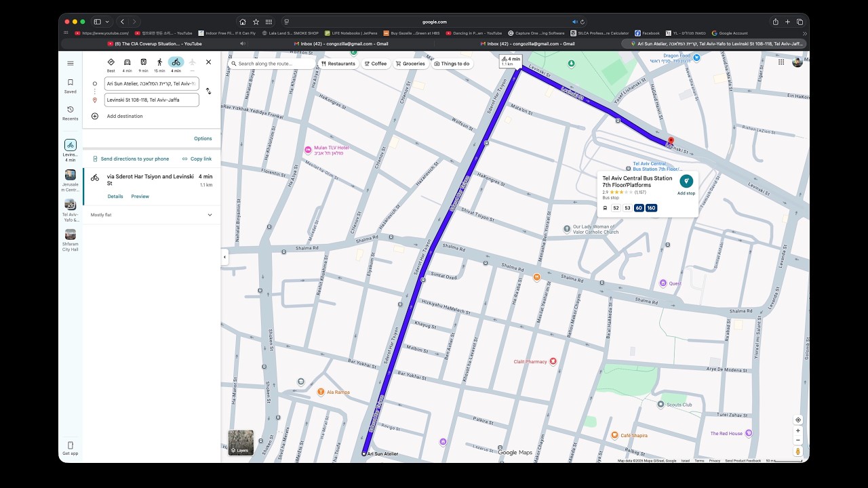Edit the Levinski St 108-118 destination field
The width and height of the screenshot is (868, 488).
[151, 100]
